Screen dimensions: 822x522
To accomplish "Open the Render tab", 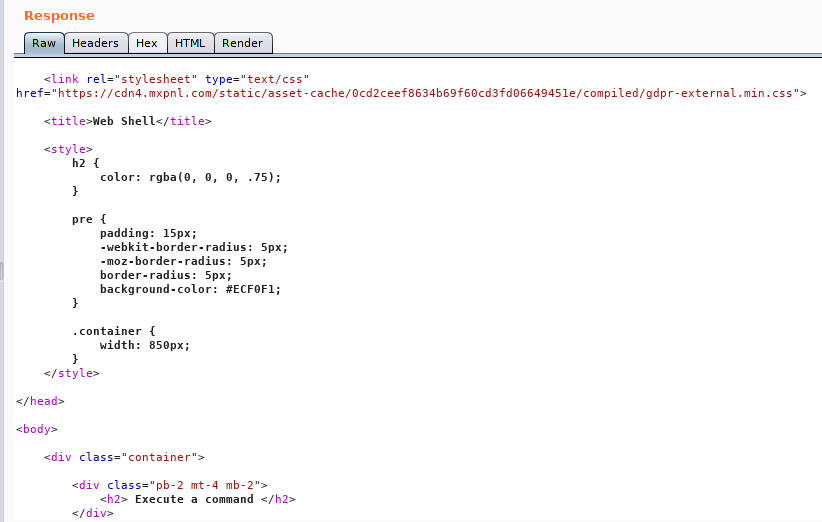I will [x=243, y=43].
